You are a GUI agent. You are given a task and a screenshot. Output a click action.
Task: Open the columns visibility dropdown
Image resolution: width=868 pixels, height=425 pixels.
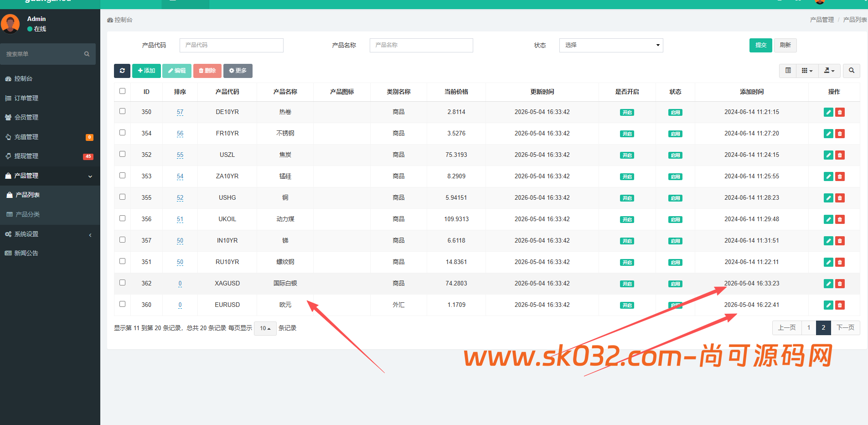click(x=807, y=71)
